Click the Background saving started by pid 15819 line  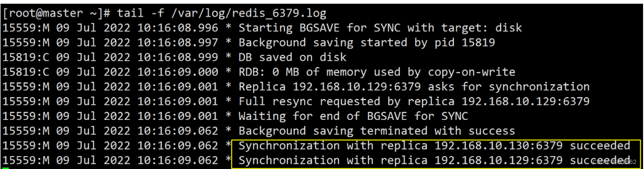[249, 43]
